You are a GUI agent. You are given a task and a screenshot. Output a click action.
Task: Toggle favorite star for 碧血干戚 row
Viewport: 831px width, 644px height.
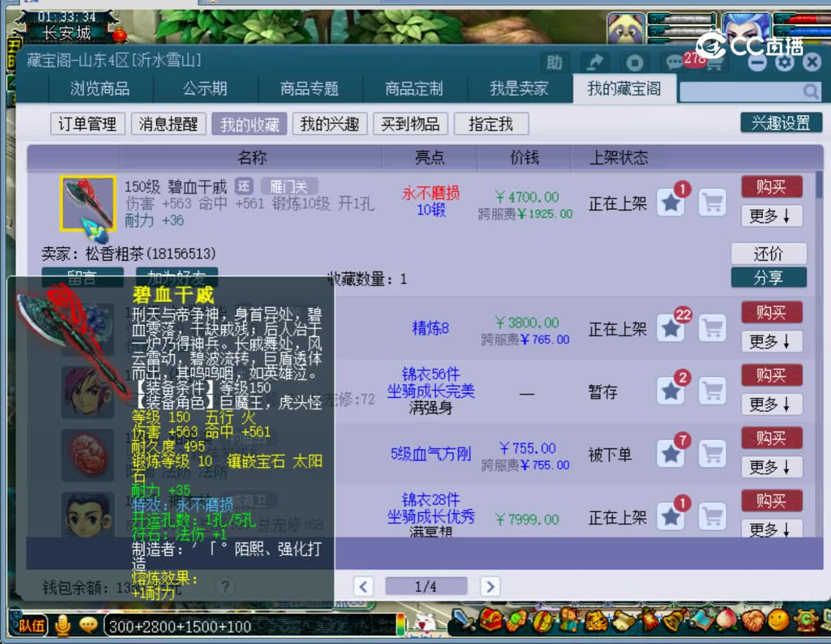tap(671, 203)
